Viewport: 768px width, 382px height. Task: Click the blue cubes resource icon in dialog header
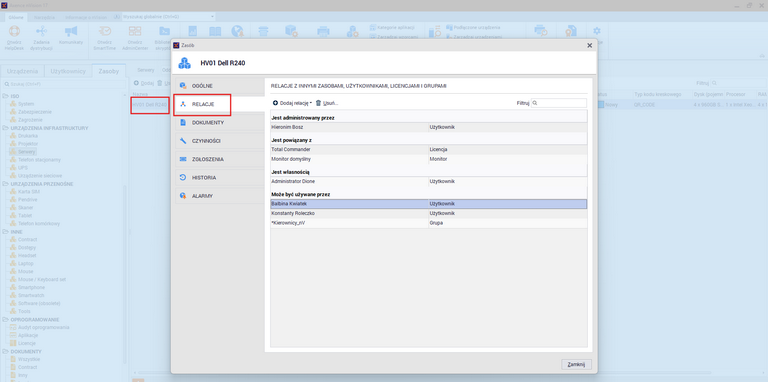(x=184, y=63)
